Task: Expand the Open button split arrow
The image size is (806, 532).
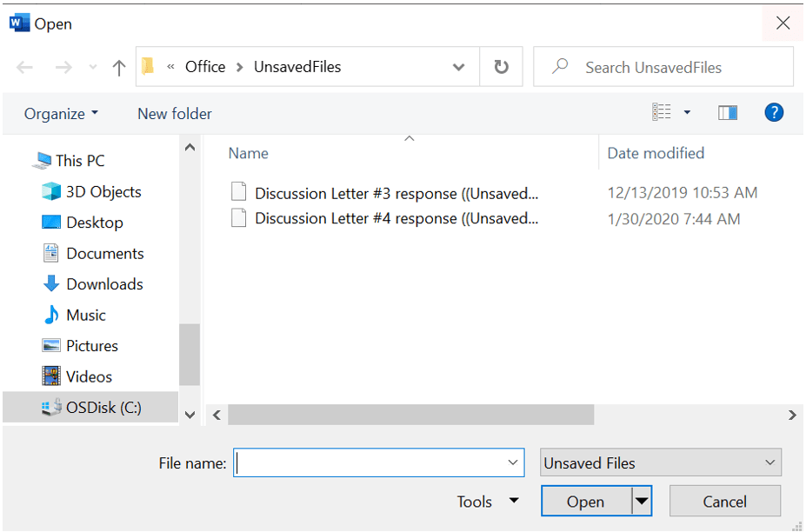Action: [x=642, y=502]
